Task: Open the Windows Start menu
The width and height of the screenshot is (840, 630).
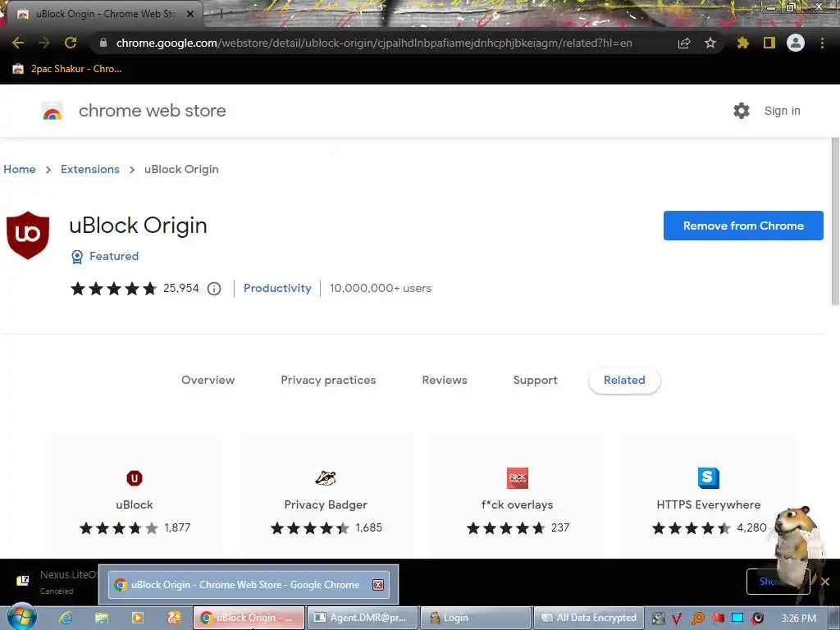Action: [x=21, y=617]
